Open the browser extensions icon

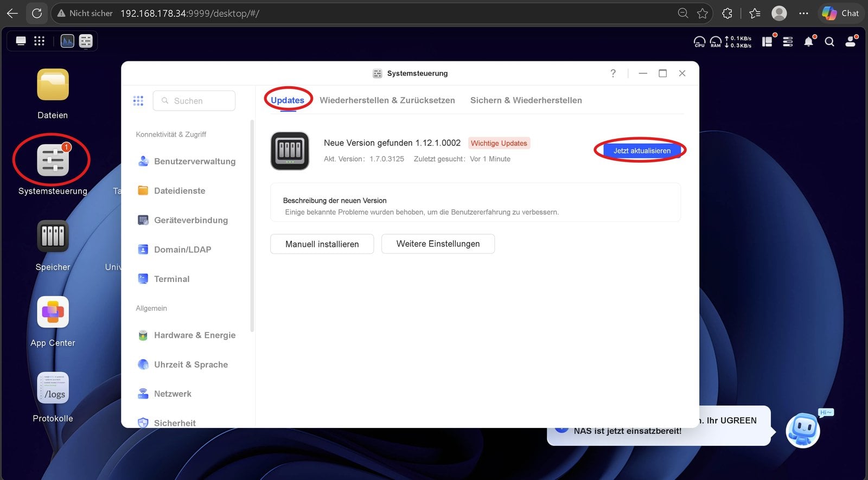[x=727, y=13]
